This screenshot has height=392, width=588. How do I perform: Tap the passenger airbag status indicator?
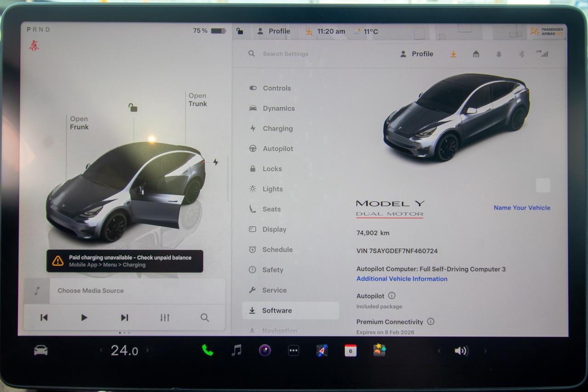[547, 31]
